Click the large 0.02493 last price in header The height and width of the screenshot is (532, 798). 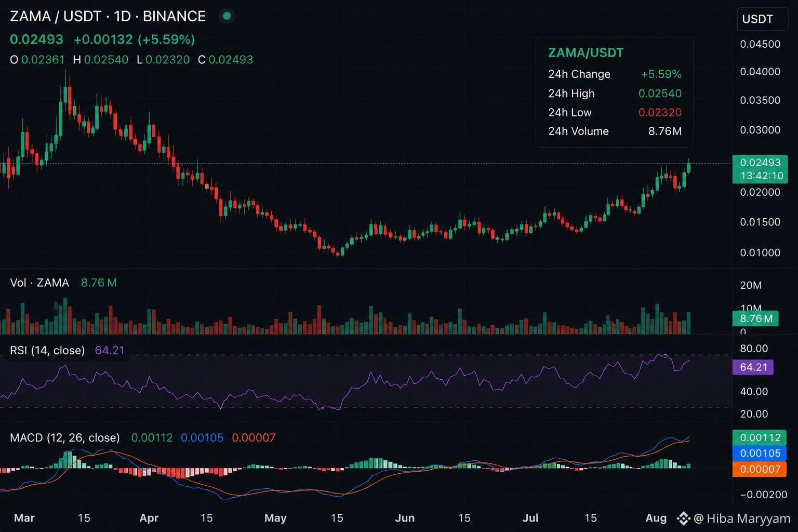[x=36, y=39]
